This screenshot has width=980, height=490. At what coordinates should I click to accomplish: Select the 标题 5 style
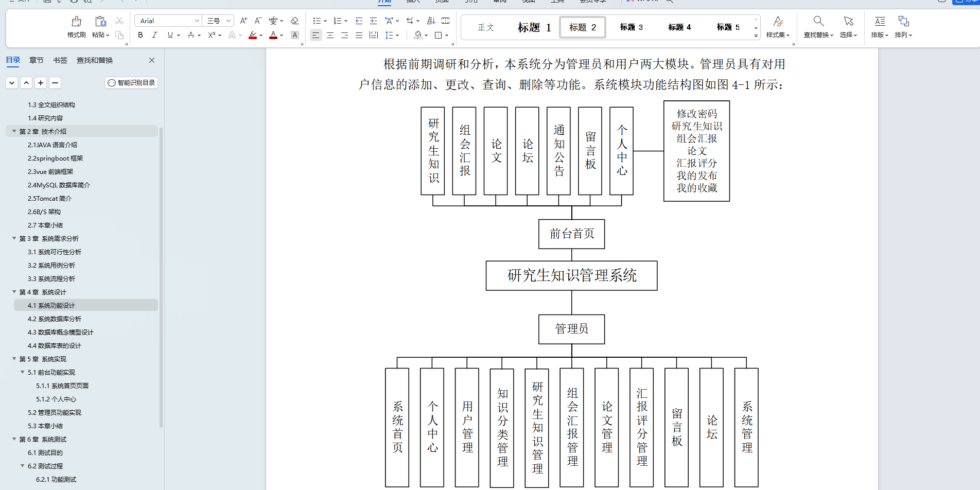pyautogui.click(x=728, y=27)
